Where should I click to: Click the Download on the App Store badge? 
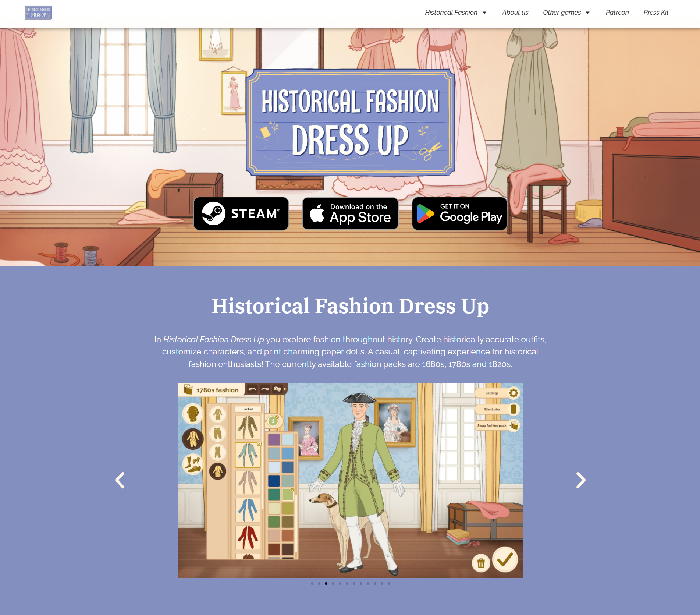click(350, 213)
